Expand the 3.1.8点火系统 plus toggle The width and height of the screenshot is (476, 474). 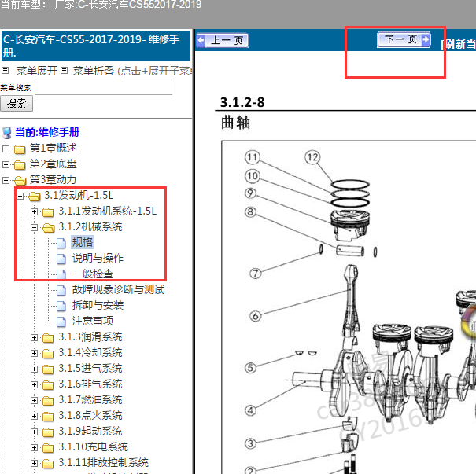pos(35,416)
